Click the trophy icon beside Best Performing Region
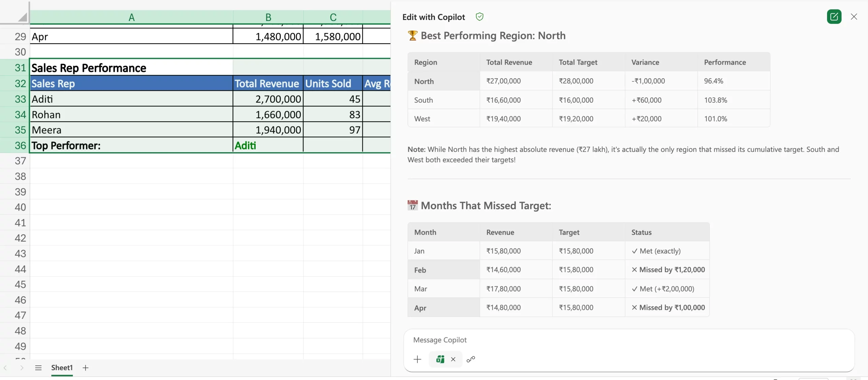Viewport: 868px width, 380px height. [x=412, y=36]
